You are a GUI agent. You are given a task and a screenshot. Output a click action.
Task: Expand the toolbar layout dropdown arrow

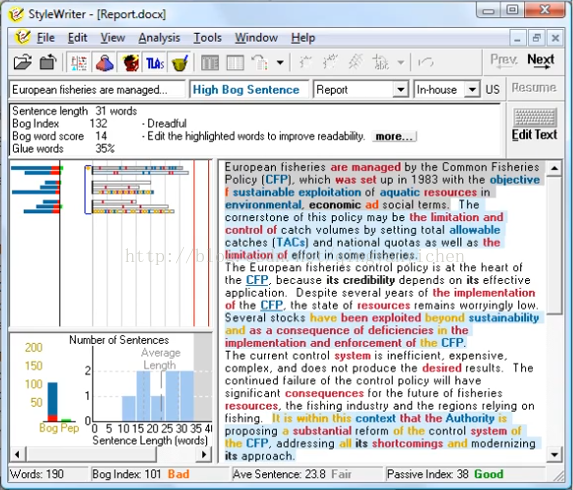280,63
